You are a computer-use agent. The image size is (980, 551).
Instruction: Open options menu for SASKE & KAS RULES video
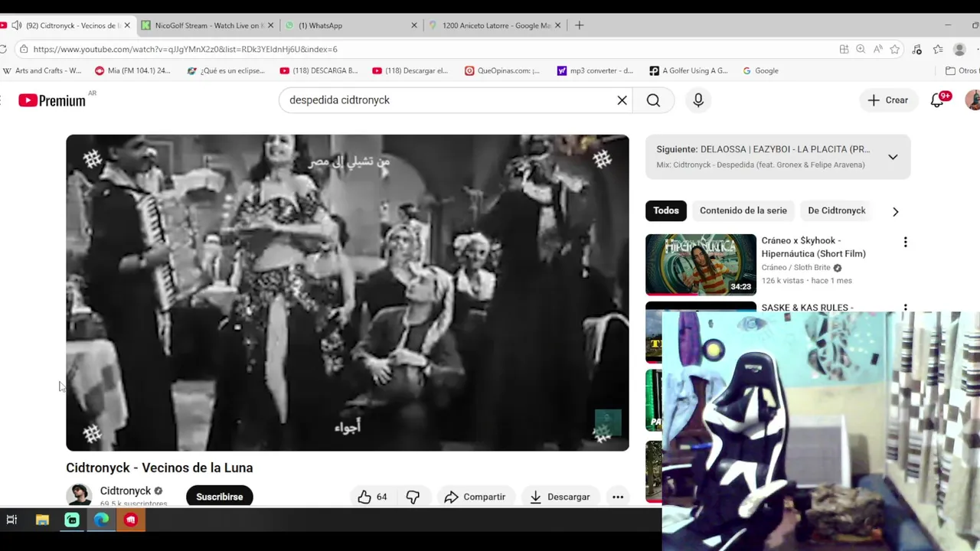click(x=905, y=308)
